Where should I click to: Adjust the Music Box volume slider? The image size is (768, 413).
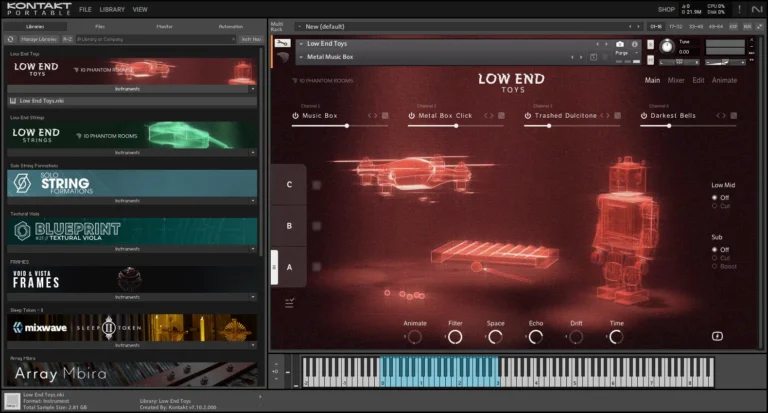[339, 126]
